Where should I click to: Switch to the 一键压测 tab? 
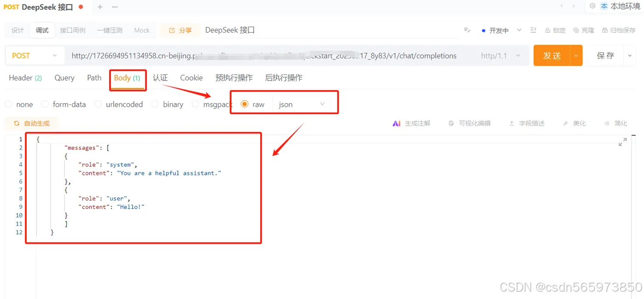click(109, 30)
